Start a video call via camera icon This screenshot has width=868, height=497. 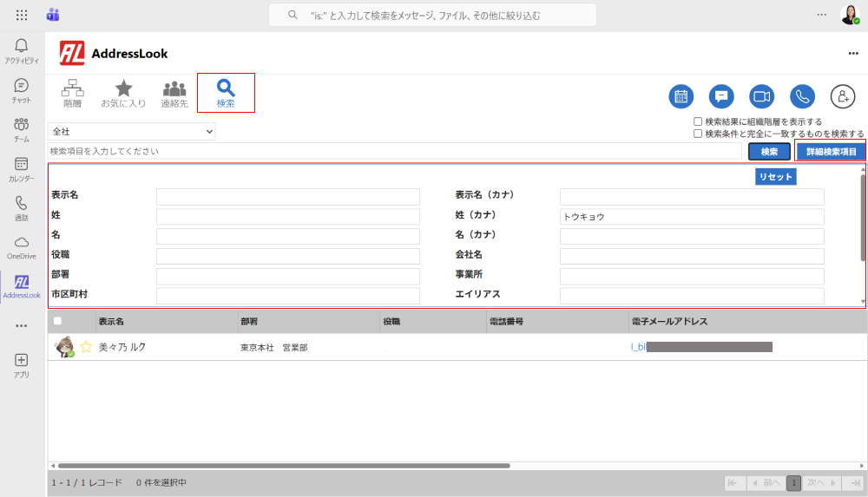pos(762,96)
